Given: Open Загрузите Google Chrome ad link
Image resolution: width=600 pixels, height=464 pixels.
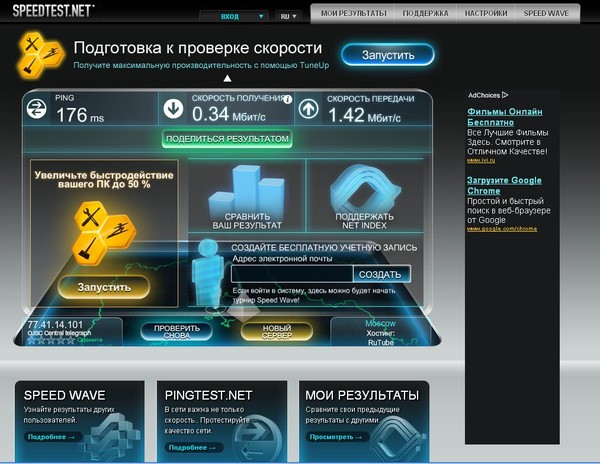Looking at the screenshot, I should point(504,186).
